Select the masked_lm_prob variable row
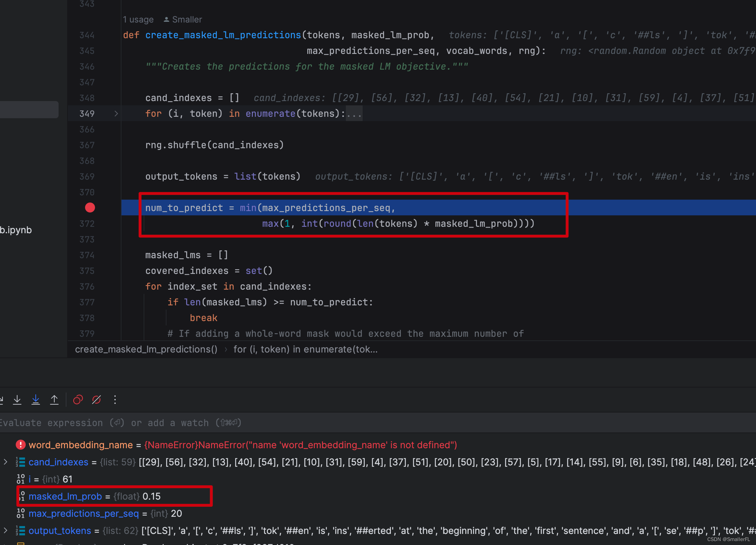This screenshot has width=756, height=545. click(x=378, y=496)
